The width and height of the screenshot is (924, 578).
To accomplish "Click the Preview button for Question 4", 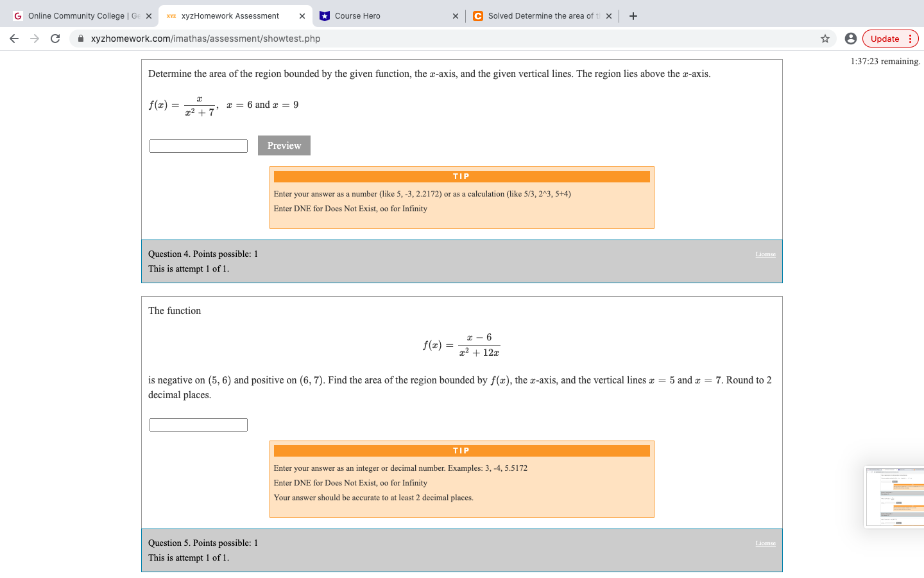I will tap(284, 145).
